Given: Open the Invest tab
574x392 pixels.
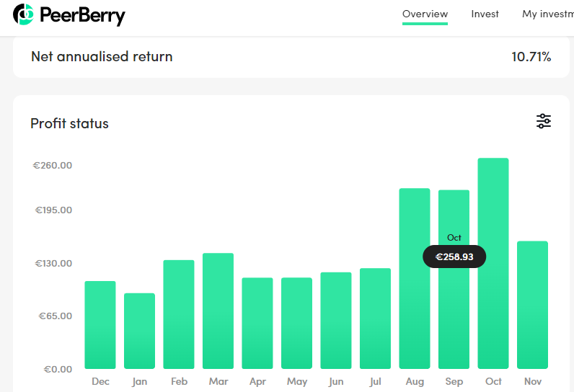Looking at the screenshot, I should coord(485,14).
